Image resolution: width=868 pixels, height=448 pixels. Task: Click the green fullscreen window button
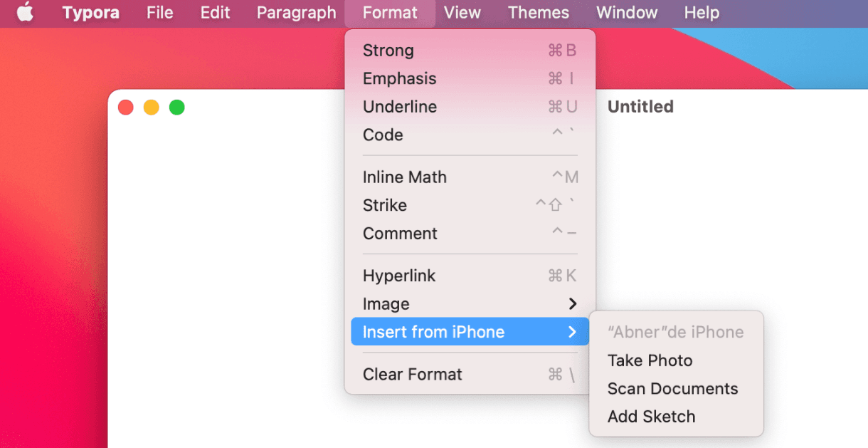click(176, 108)
